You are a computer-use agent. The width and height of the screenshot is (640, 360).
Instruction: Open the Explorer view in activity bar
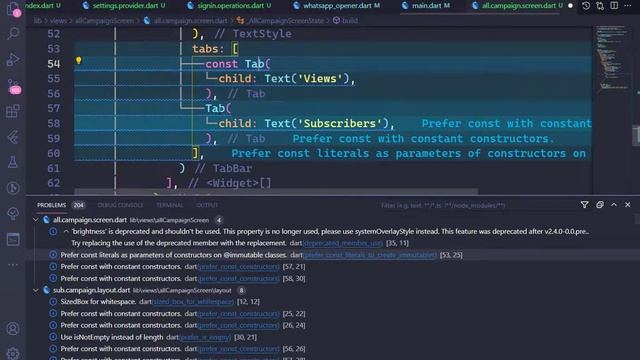[13, 9]
